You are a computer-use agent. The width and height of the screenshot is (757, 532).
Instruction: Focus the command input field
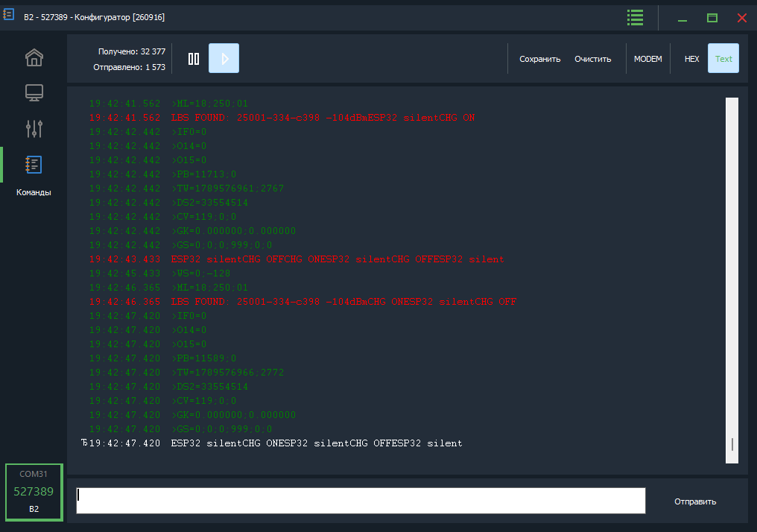click(361, 501)
